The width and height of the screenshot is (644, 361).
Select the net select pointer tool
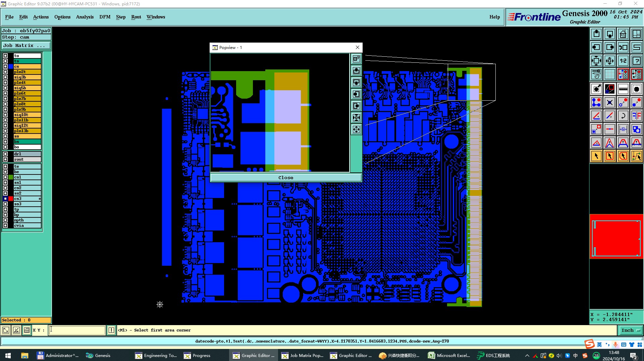637,156
